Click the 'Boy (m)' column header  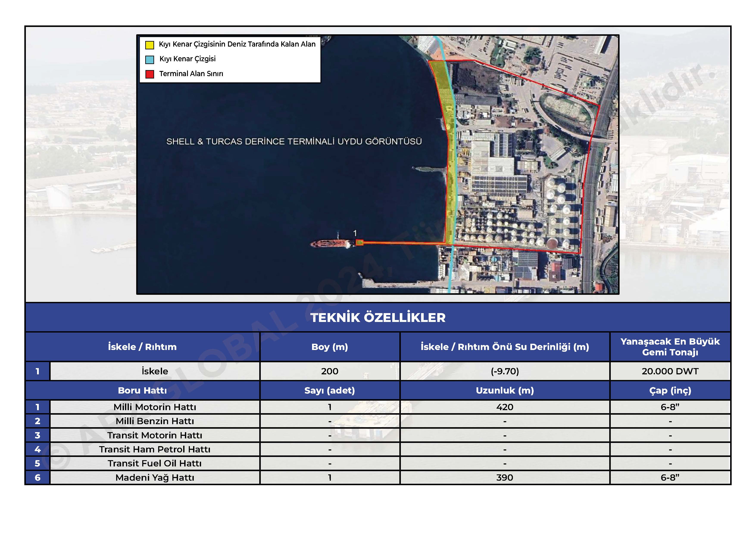(x=330, y=347)
